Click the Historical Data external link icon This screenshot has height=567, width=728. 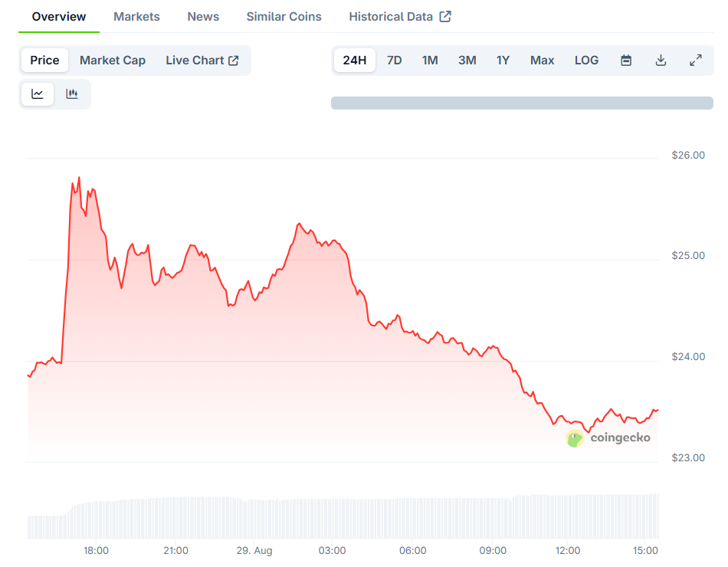445,17
